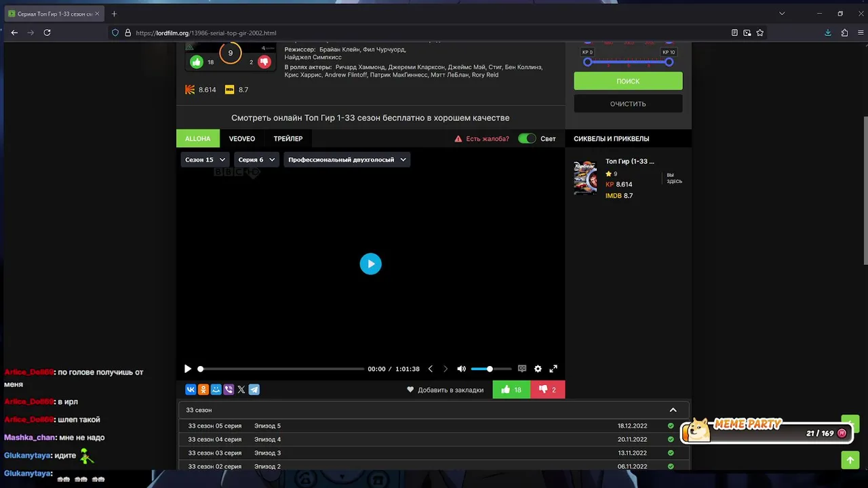The height and width of the screenshot is (488, 868).
Task: Open Серия 6 episode dropdown
Action: pyautogui.click(x=256, y=160)
